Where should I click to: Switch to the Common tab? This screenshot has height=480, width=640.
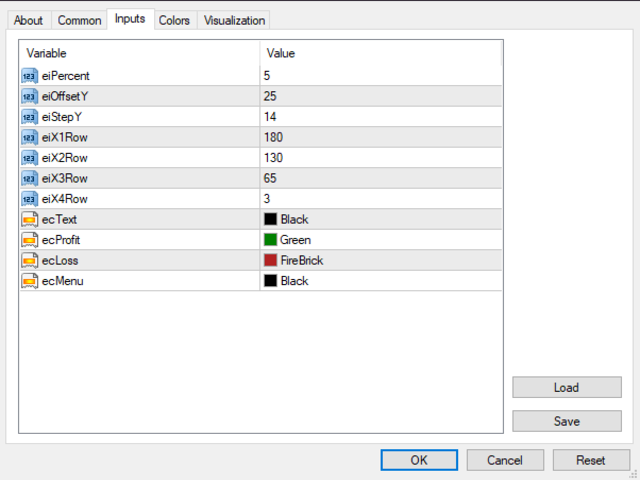coord(79,20)
